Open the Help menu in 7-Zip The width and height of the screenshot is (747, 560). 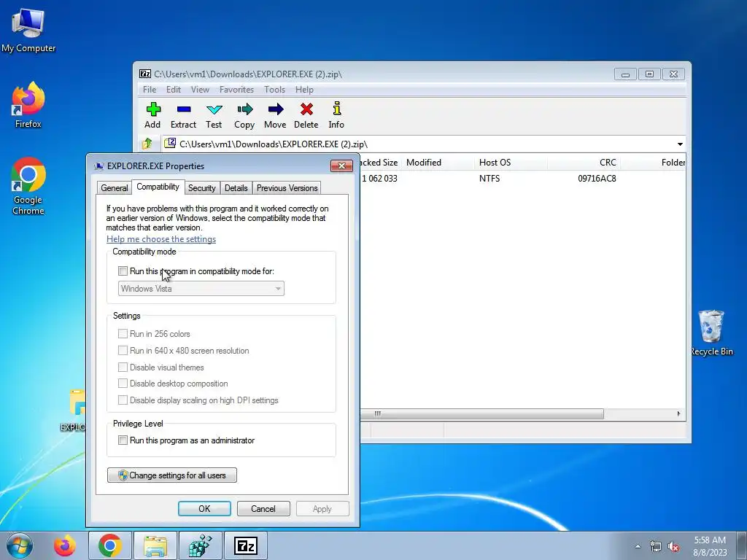pos(304,90)
